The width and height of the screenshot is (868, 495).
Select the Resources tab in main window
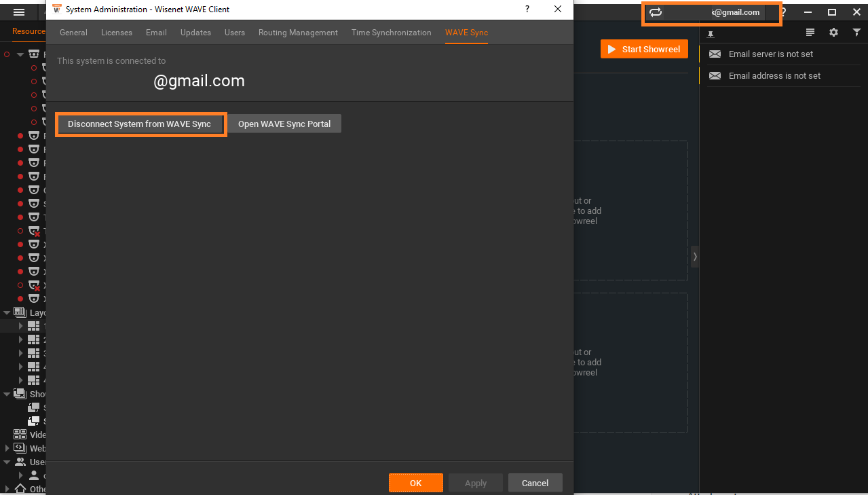[x=29, y=31]
